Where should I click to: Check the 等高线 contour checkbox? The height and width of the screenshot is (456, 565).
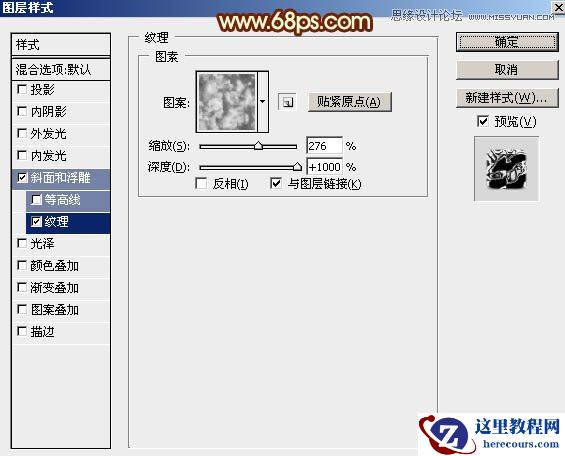36,200
